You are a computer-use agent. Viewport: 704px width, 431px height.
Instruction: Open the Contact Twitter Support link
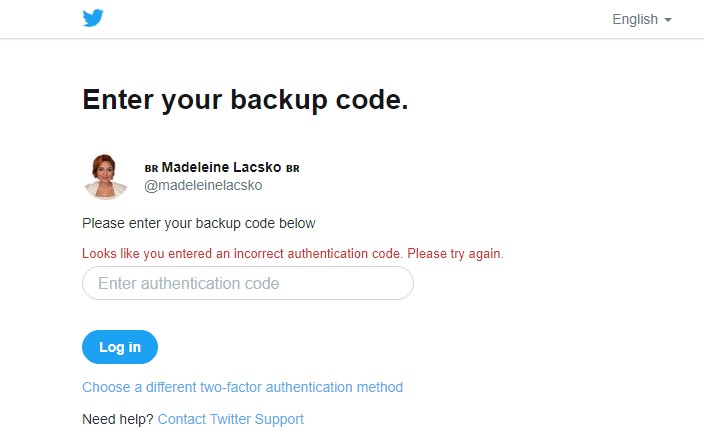coord(230,419)
